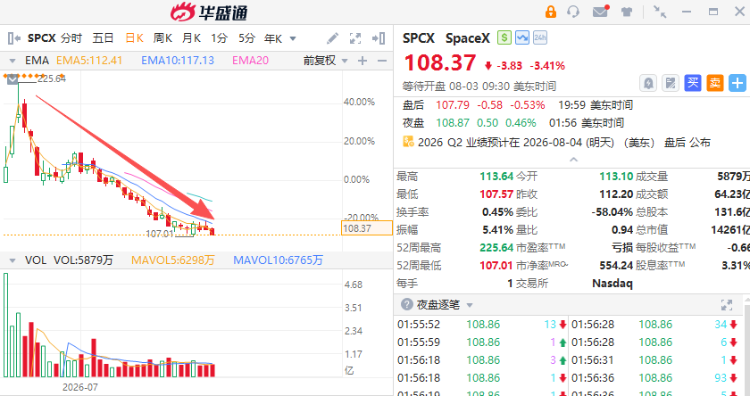Click the right arrow-bar icon in chart toolbar
This screenshot has height=396, width=750.
pos(378,38)
